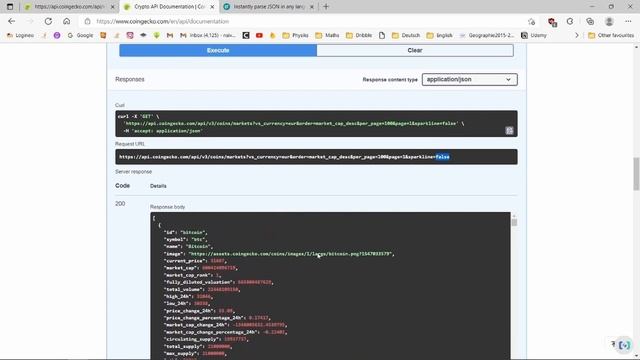This screenshot has width=640, height=360.
Task: Go to the browser home page
Action: [67, 21]
